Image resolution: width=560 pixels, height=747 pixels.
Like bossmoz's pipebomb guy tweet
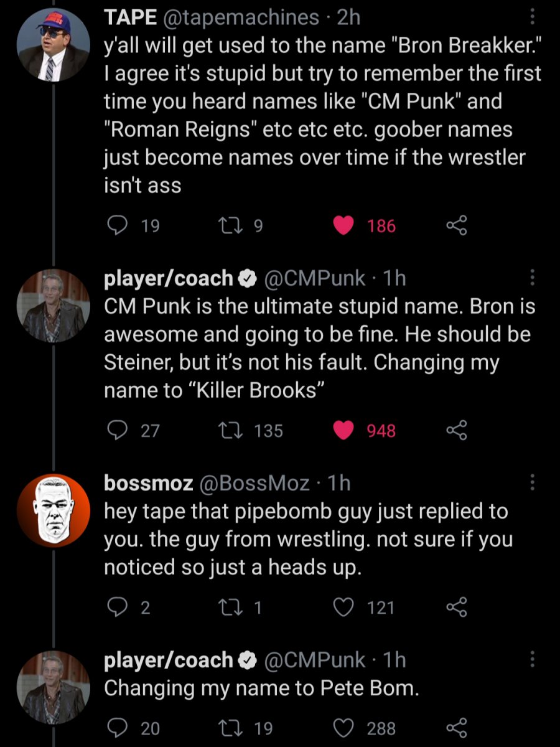coord(344,607)
